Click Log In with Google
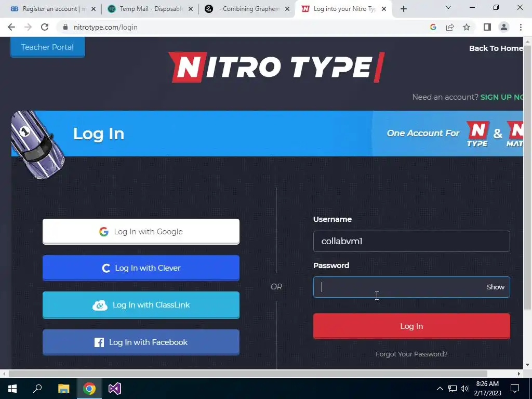 141,231
